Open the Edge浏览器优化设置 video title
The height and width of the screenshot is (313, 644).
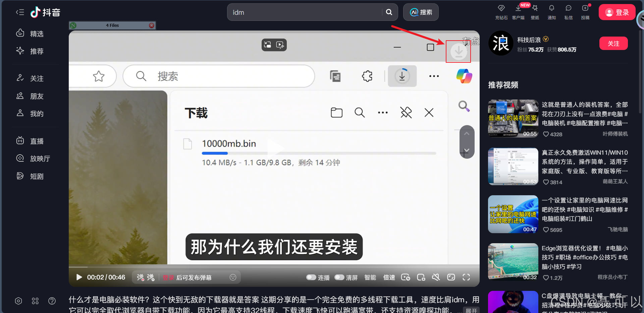pos(585,257)
